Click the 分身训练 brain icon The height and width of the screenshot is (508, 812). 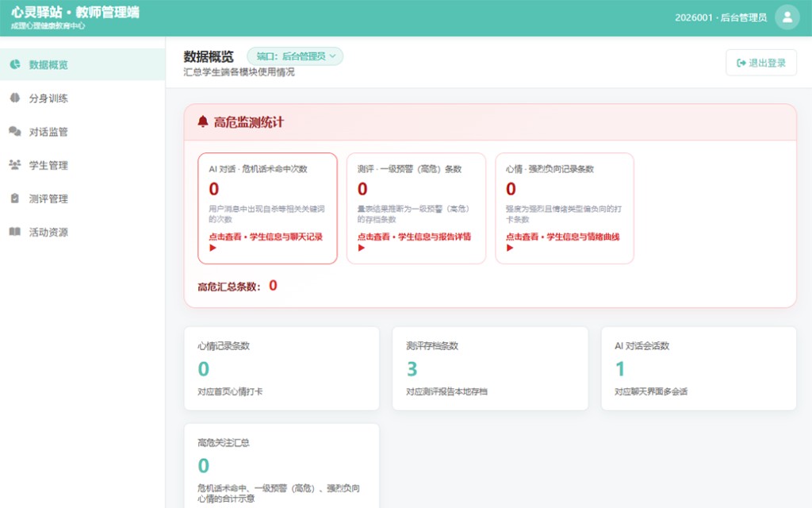[15, 98]
